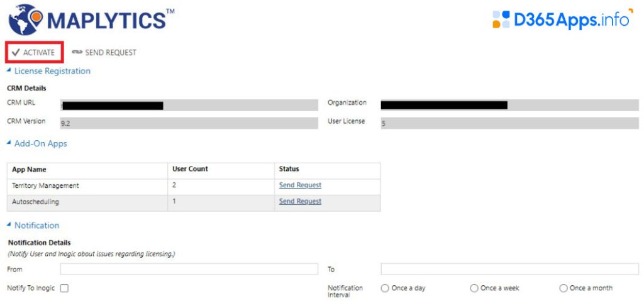Click Territory Management user count 2
The height and width of the screenshot is (301, 644).
coord(174,185)
